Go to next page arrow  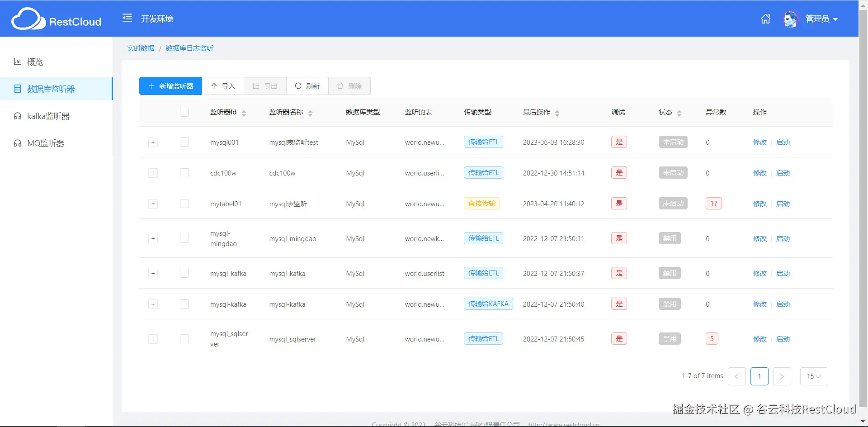pos(782,376)
